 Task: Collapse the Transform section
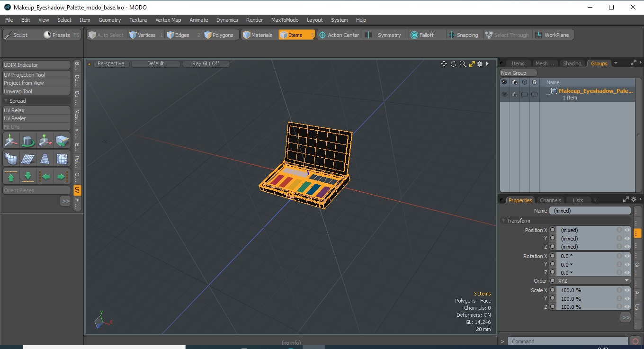pyautogui.click(x=503, y=221)
